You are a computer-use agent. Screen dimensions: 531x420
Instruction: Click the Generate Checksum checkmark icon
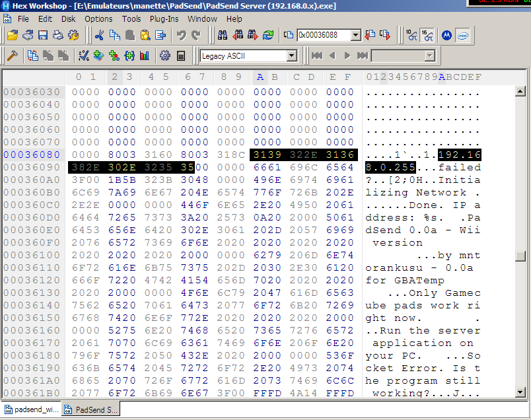[x=83, y=56]
